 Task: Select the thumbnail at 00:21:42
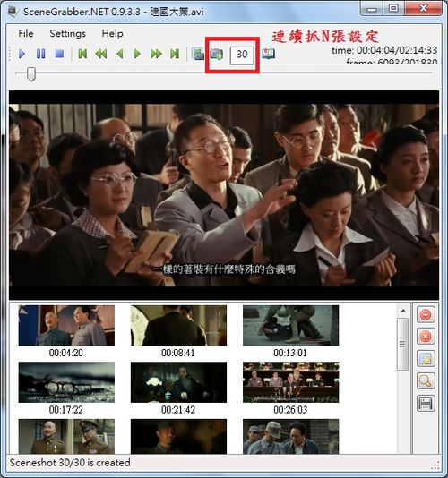pos(178,382)
